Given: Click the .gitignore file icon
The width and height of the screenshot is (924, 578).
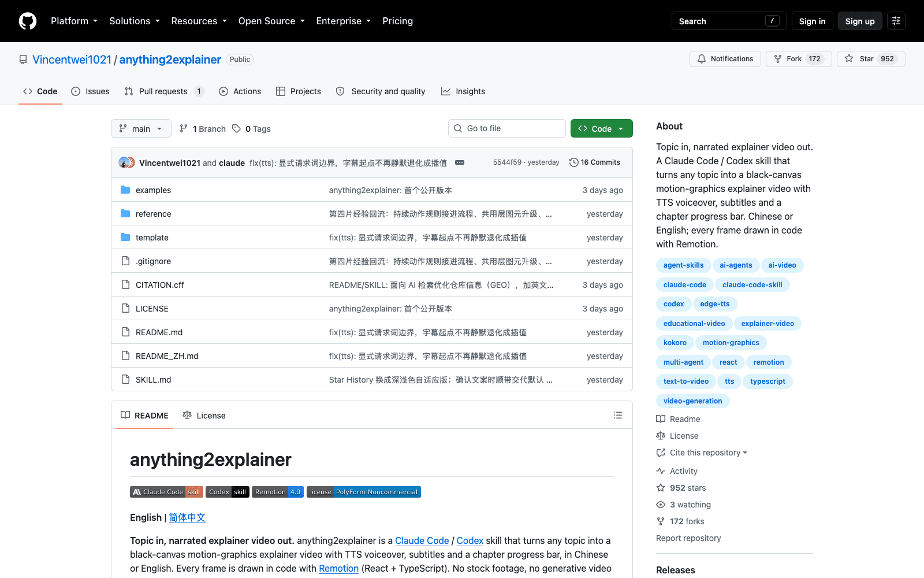Looking at the screenshot, I should (125, 261).
